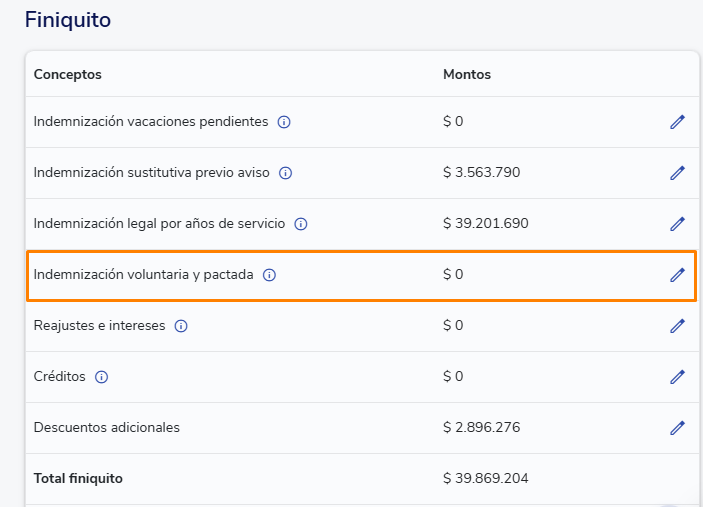The height and width of the screenshot is (507, 703).
Task: Edit Descuentos adicionales amount
Action: tap(677, 428)
